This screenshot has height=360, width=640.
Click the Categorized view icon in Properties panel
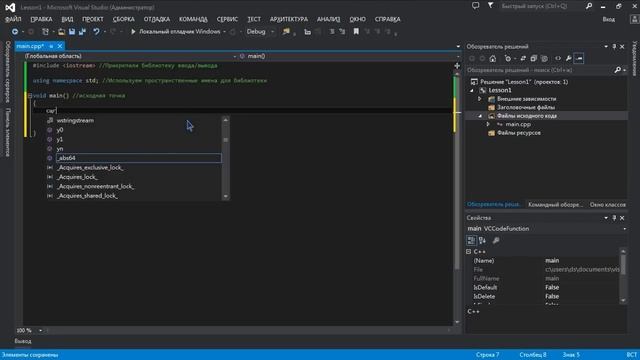[x=471, y=240]
